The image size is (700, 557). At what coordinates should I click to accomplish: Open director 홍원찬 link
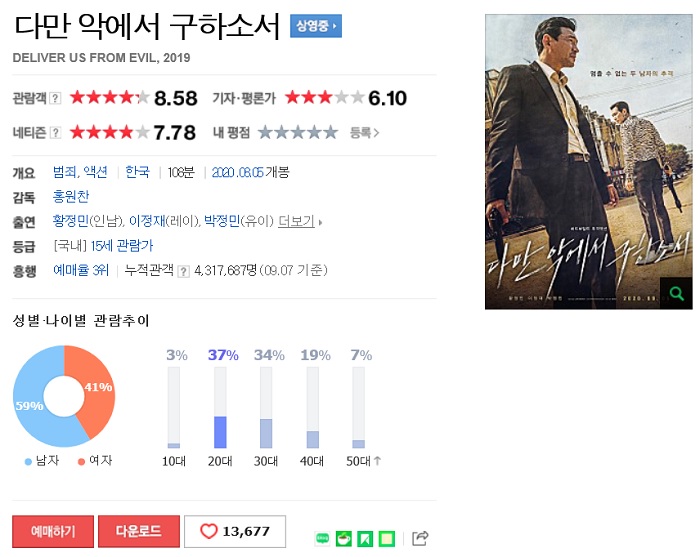[71, 196]
